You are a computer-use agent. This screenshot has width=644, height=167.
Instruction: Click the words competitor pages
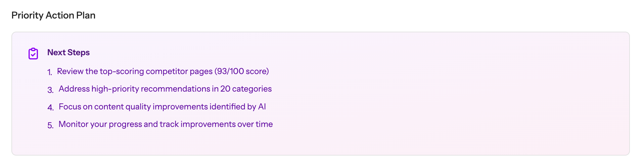coord(179,71)
